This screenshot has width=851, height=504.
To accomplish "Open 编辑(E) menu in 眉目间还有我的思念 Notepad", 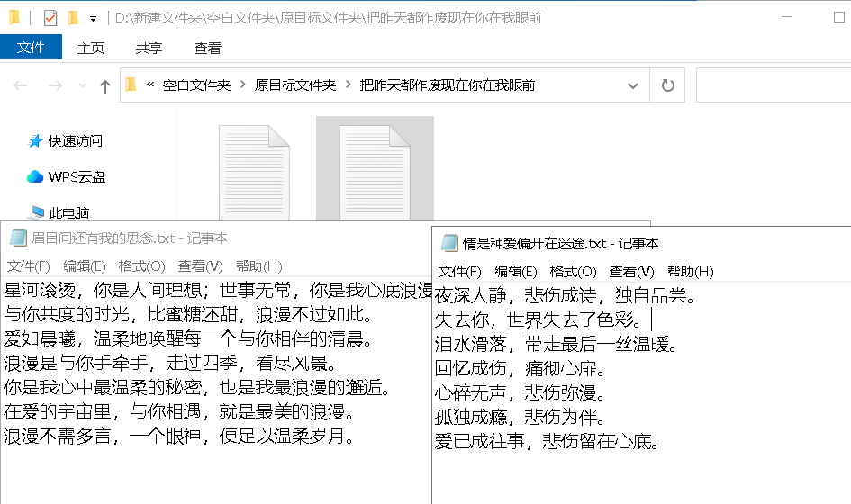I will (84, 266).
